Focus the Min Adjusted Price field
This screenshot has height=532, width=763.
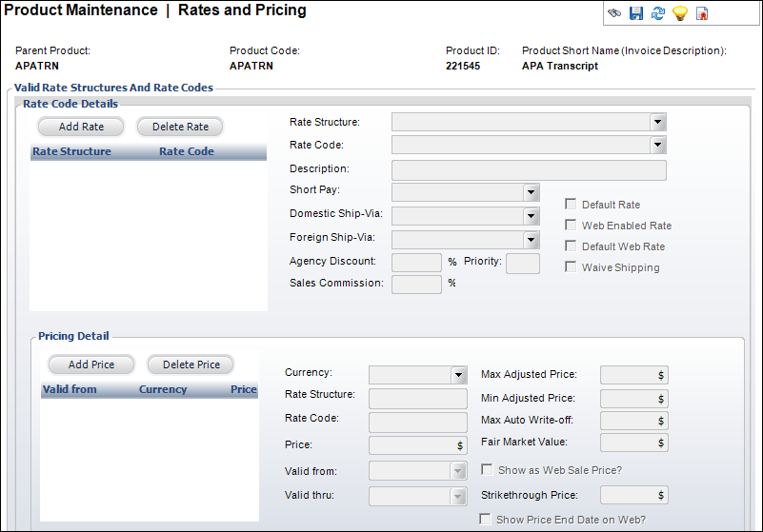634,399
